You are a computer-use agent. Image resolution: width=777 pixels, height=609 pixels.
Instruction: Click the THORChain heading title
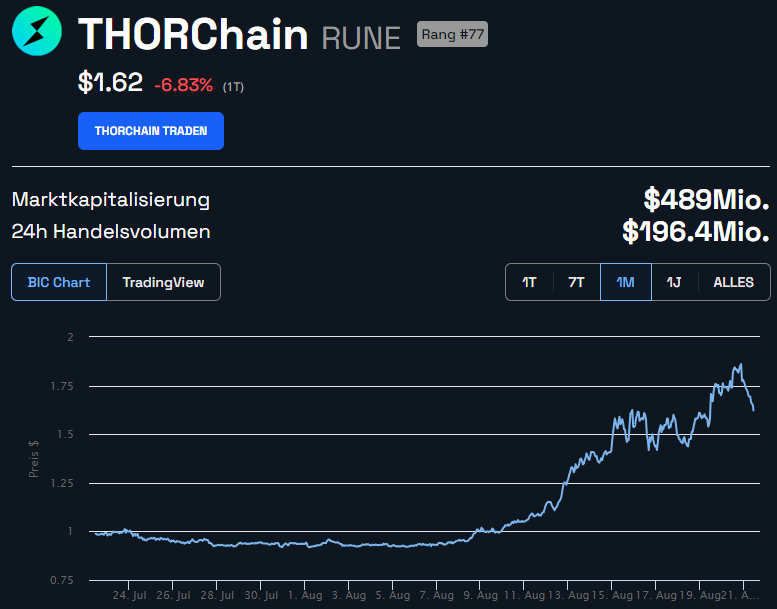pos(193,34)
